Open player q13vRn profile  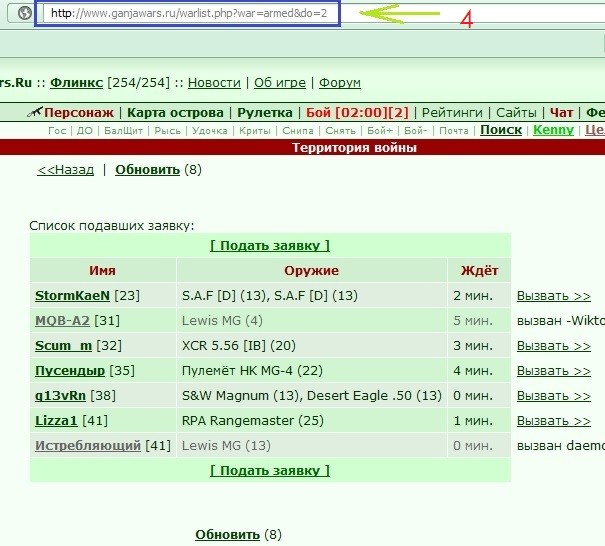(60, 396)
